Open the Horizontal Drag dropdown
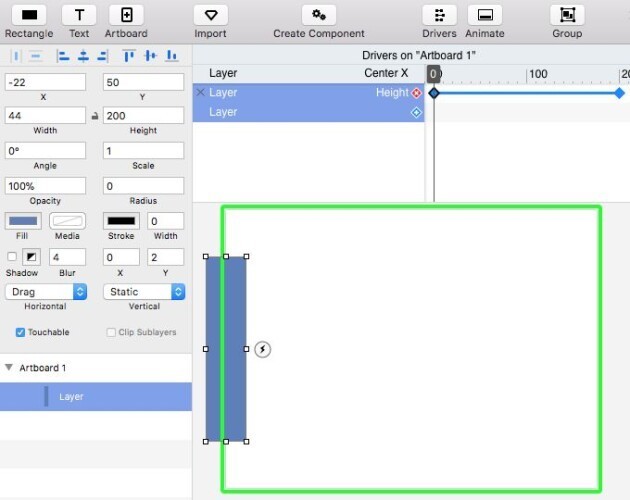The image size is (630, 500). pos(46,292)
